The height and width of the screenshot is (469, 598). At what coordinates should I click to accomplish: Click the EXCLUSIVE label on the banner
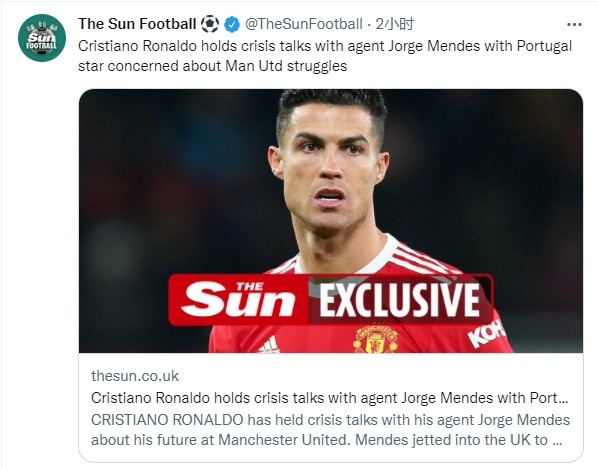tap(399, 300)
